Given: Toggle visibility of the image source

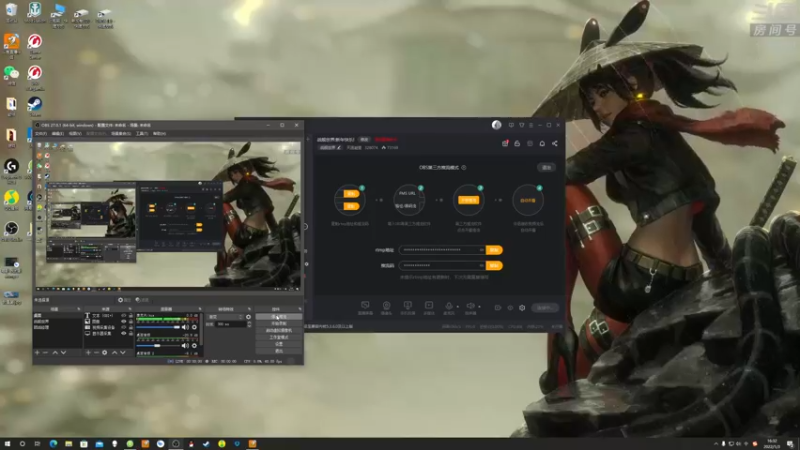Looking at the screenshot, I should (x=123, y=321).
